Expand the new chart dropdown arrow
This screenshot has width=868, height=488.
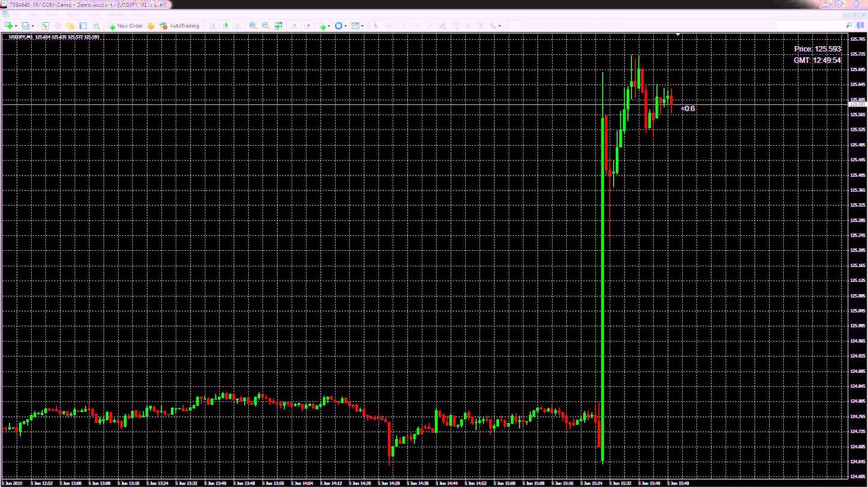pyautogui.click(x=16, y=26)
